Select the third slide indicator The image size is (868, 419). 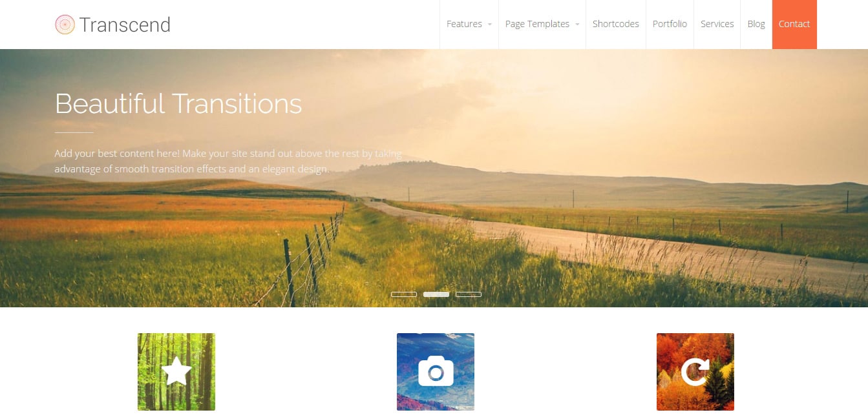point(469,294)
